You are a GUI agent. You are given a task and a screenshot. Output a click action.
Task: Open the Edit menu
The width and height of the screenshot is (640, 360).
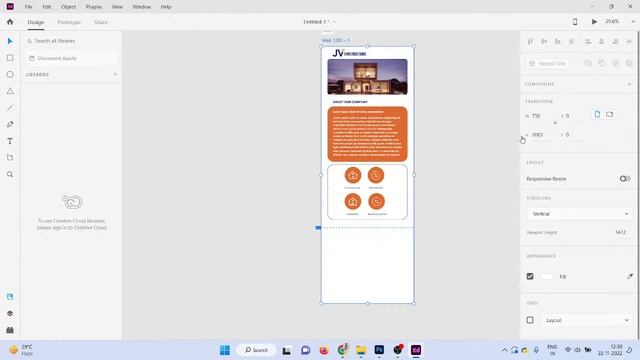[47, 7]
